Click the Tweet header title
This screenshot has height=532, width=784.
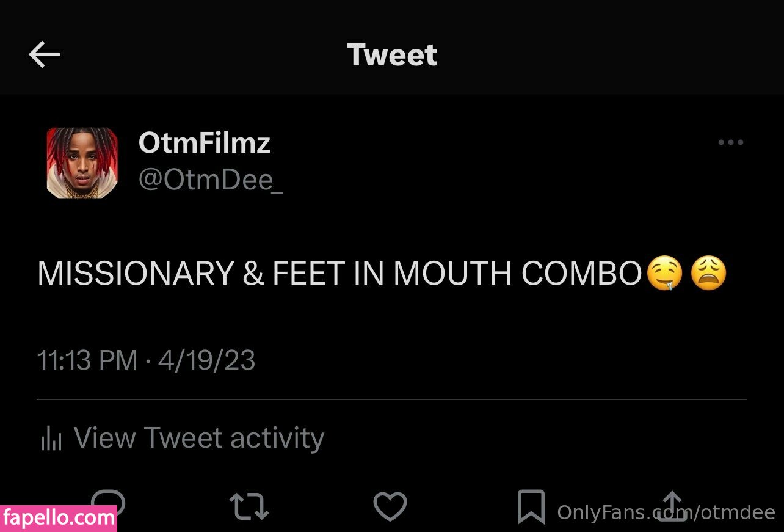(x=391, y=55)
